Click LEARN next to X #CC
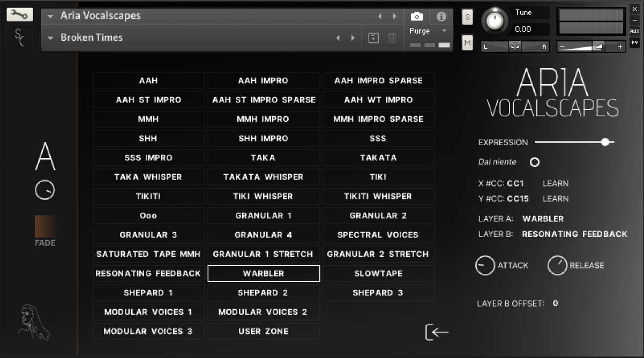The height and width of the screenshot is (358, 644). point(556,183)
